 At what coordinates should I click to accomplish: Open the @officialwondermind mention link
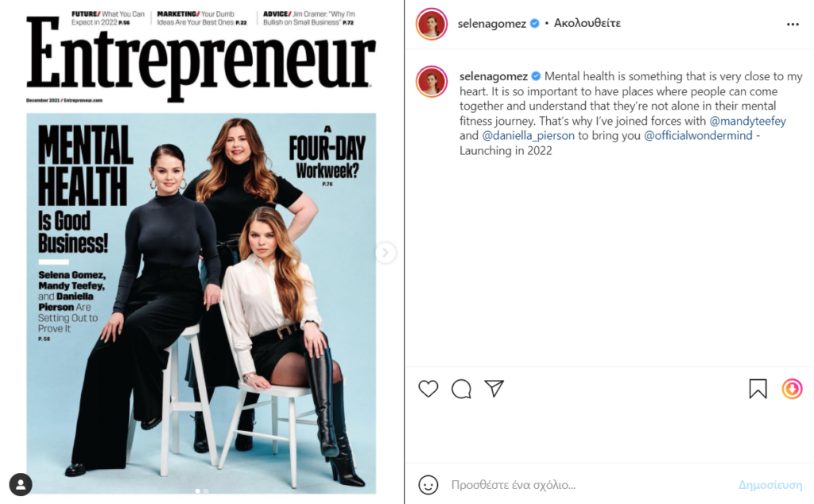tap(698, 135)
